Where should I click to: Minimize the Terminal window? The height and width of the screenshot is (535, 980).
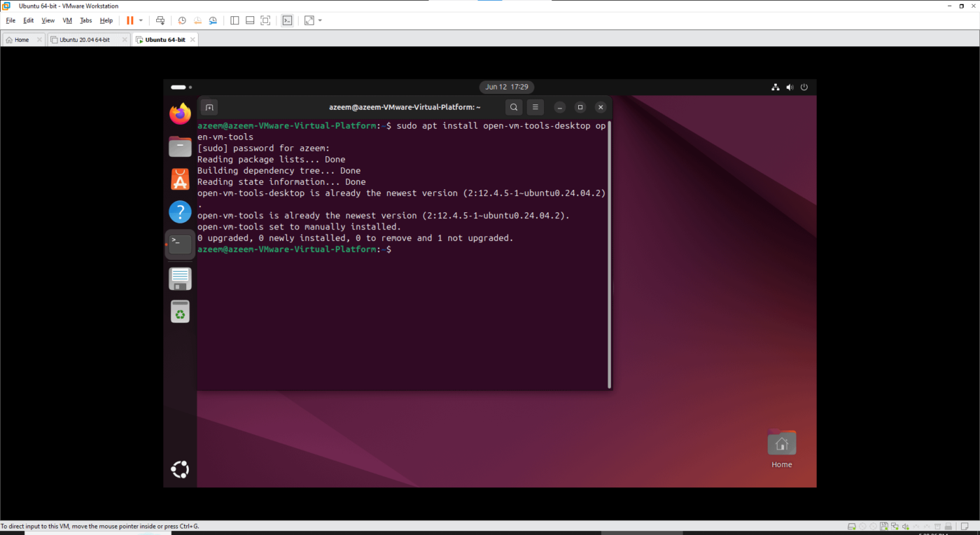click(559, 107)
